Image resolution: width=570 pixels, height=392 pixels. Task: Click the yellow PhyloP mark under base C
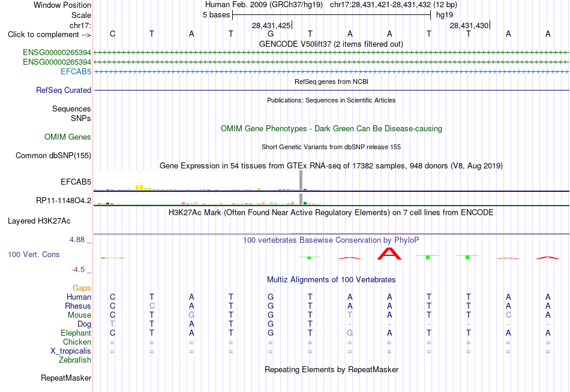point(112,258)
